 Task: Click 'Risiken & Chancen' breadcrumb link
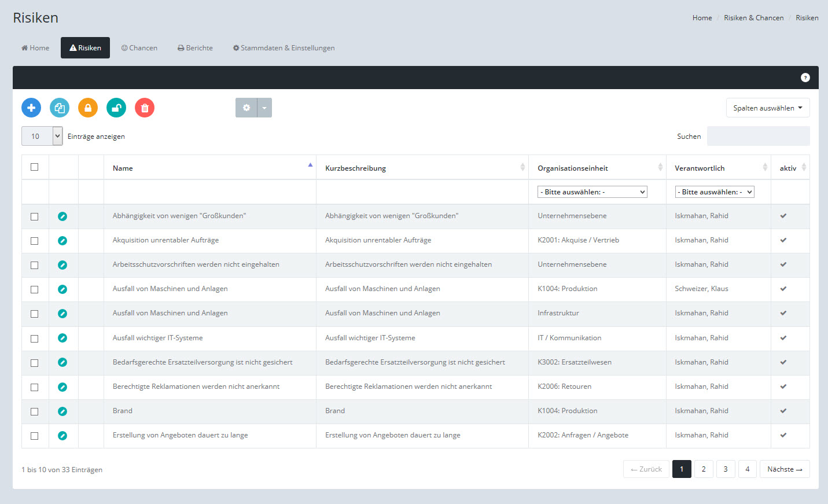[x=753, y=18]
